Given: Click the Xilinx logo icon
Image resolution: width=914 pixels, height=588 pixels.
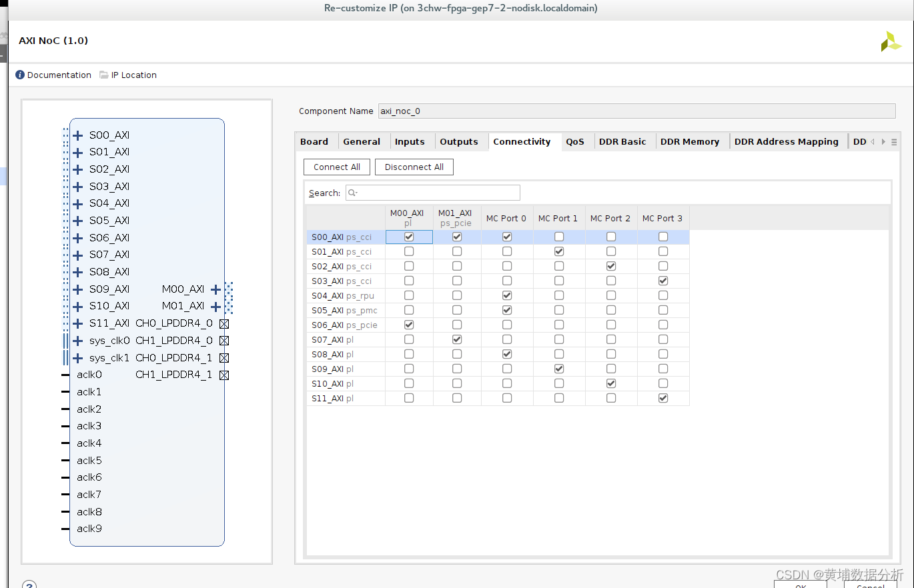Looking at the screenshot, I should (x=891, y=41).
